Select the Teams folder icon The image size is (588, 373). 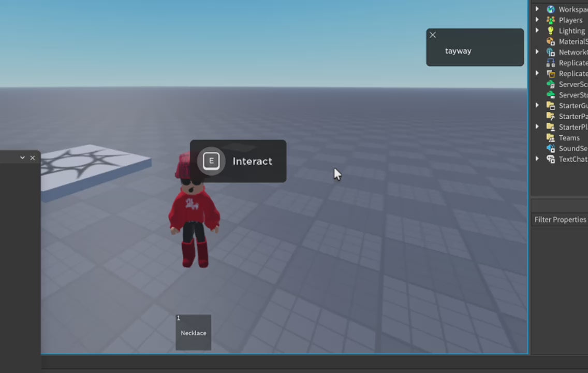pos(551,138)
